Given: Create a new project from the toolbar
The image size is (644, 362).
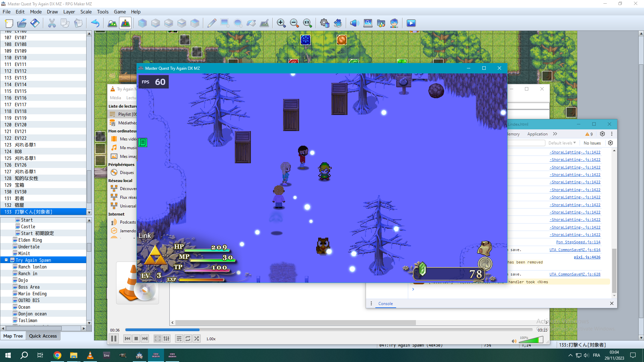Looking at the screenshot, I should point(9,23).
